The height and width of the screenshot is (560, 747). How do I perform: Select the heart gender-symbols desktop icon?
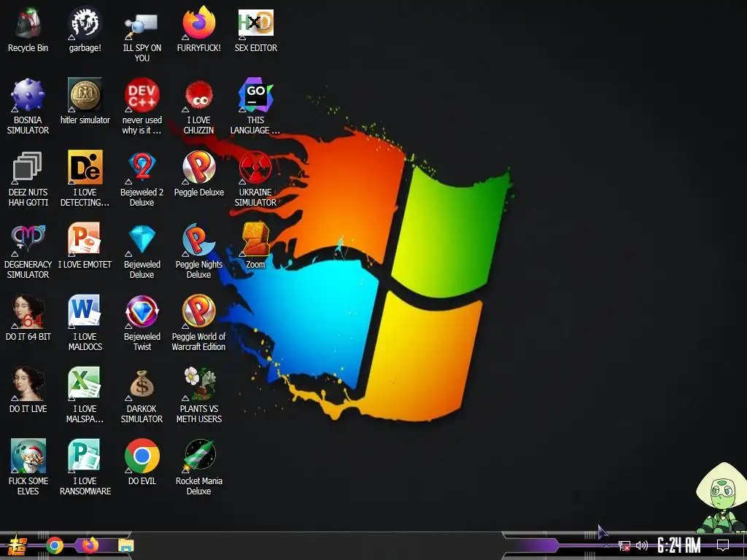click(28, 239)
